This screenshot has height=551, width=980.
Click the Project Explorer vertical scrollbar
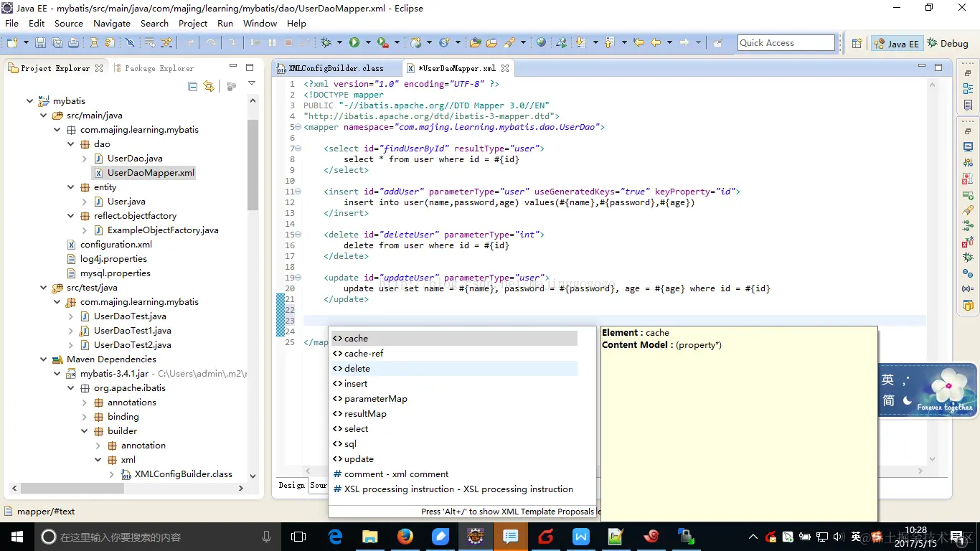point(253,165)
